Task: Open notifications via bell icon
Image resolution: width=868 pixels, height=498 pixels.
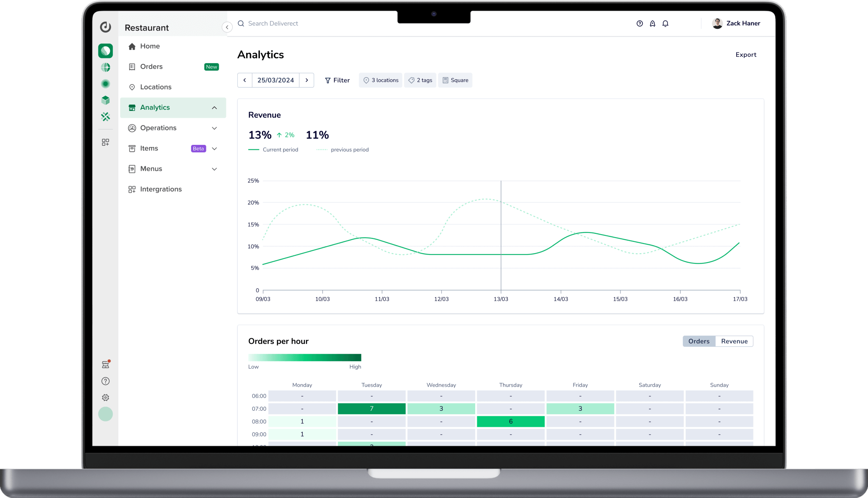Action: click(x=665, y=23)
